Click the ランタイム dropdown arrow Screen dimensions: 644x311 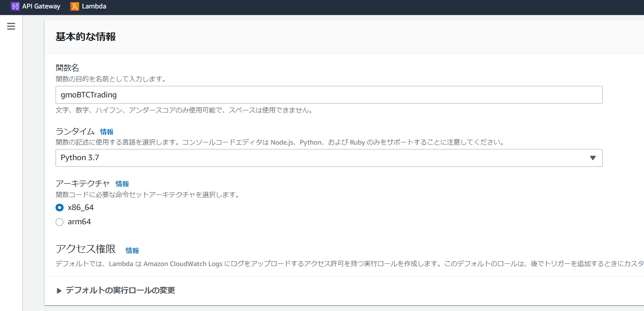592,158
